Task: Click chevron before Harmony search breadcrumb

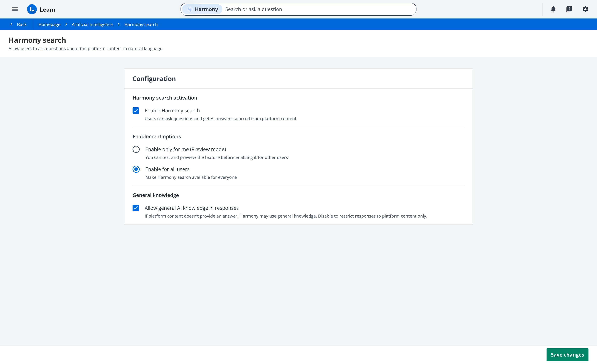Action: 119,24
